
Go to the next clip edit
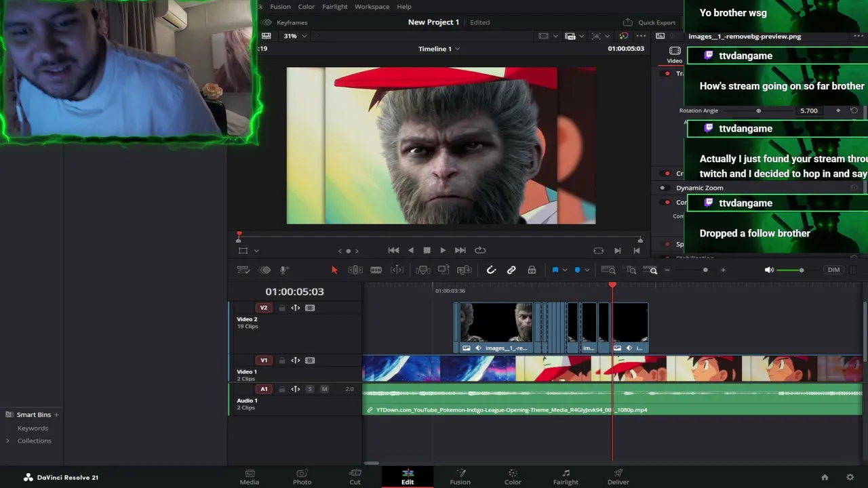[x=617, y=251]
